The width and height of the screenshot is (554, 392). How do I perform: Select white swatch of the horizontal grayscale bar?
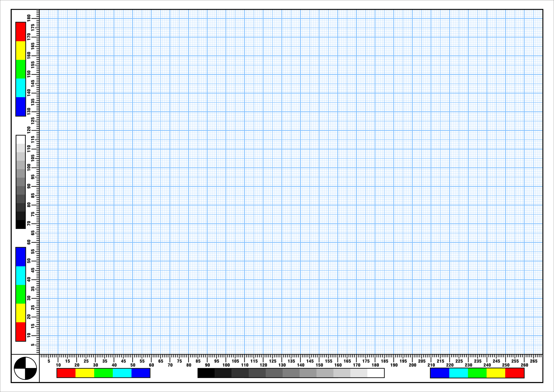[x=376, y=373]
